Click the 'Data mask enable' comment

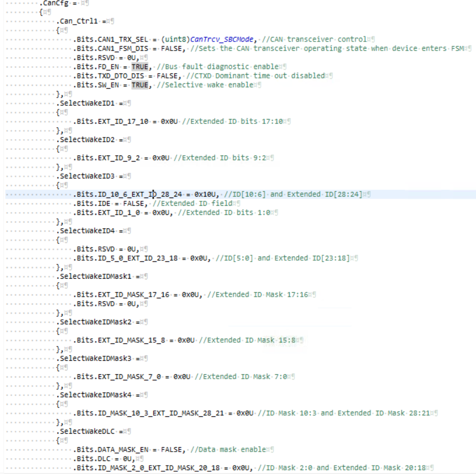point(228,449)
